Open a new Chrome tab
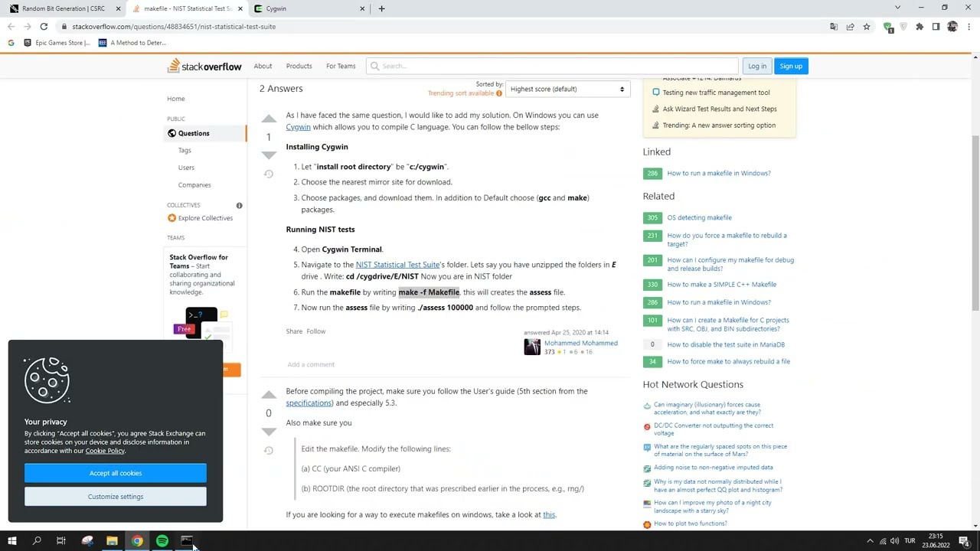 pos(382,8)
